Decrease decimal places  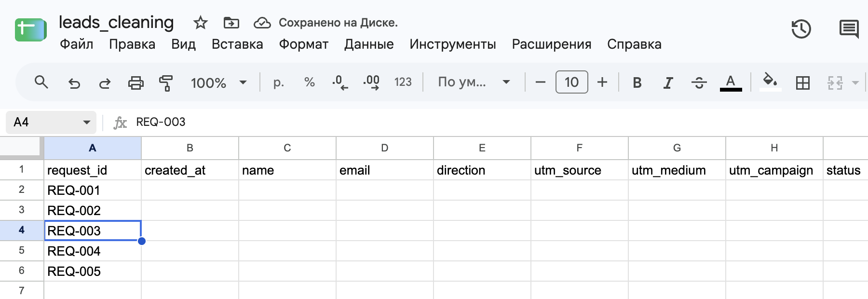pos(340,82)
